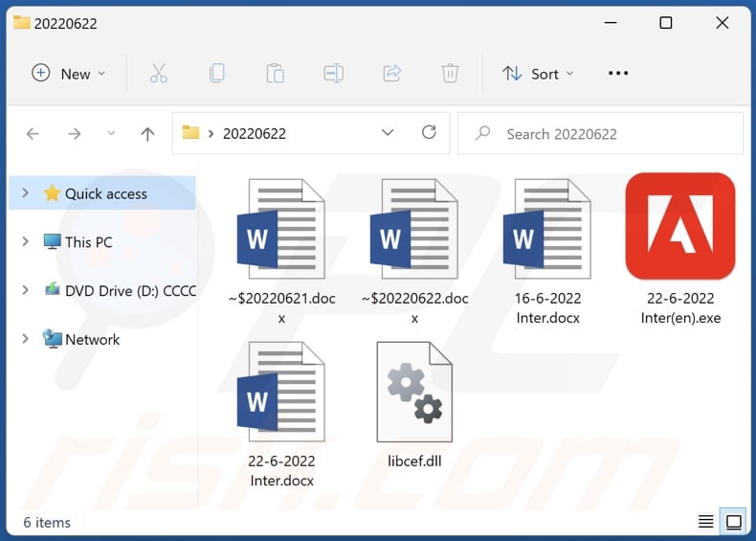Switch to details list view
Screen dimensions: 756x541
coord(706,522)
